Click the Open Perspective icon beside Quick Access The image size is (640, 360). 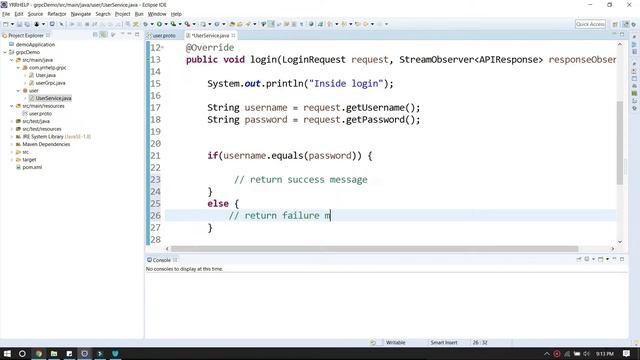point(615,24)
